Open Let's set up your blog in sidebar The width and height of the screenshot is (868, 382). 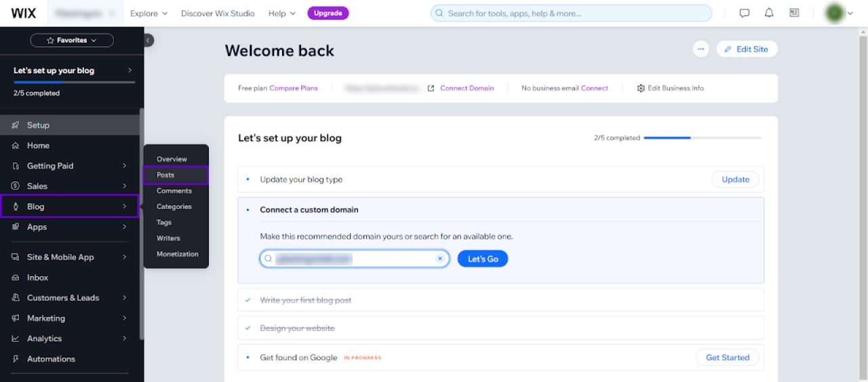coord(73,71)
